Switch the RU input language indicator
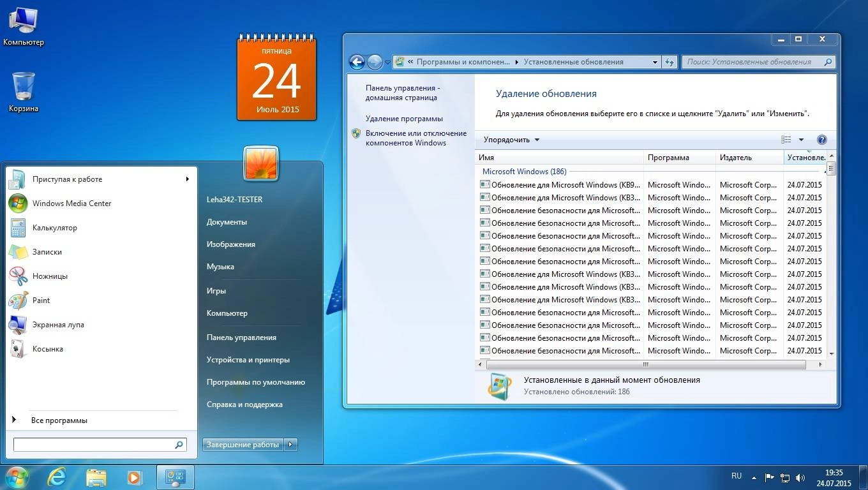This screenshot has height=490, width=868. 736,476
